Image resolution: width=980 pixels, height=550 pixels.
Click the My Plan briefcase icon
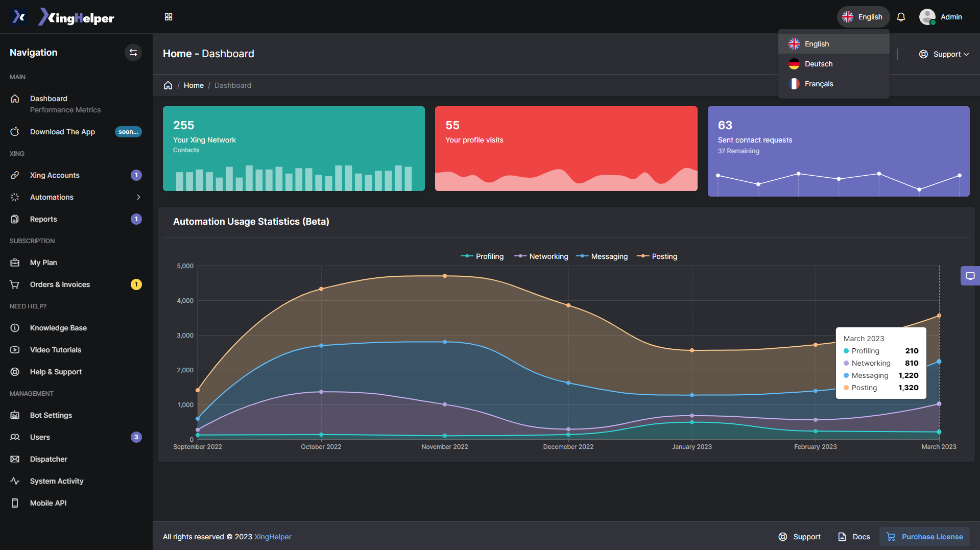(15, 262)
